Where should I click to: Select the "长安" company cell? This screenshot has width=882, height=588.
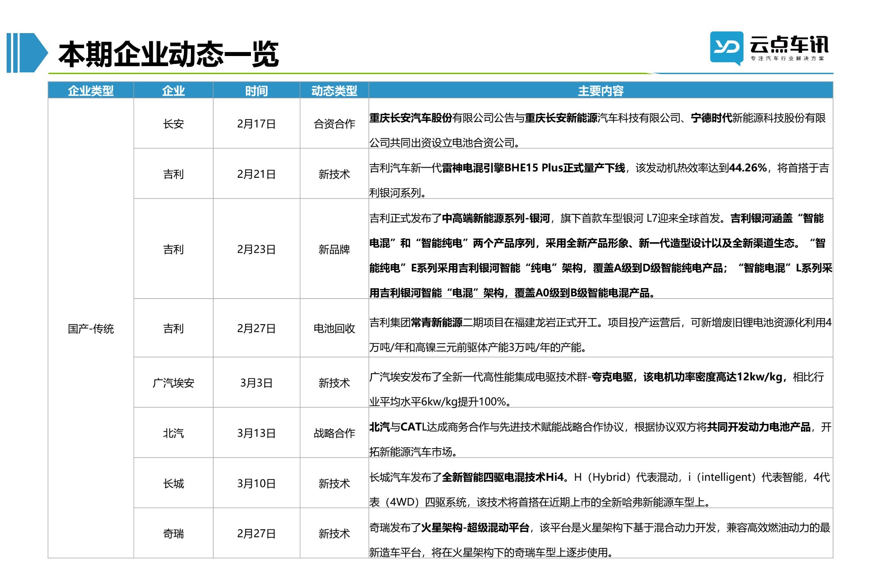(x=173, y=124)
